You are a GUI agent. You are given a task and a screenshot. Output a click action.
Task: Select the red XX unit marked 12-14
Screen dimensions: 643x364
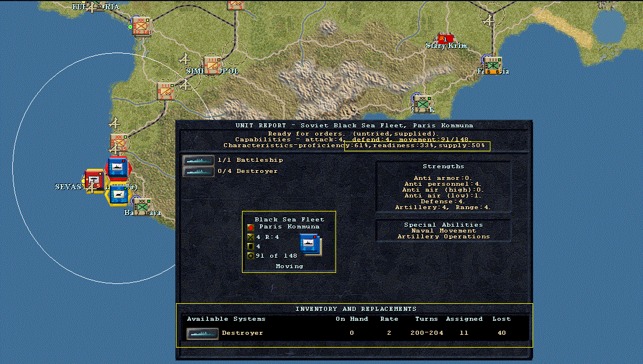pos(141,27)
